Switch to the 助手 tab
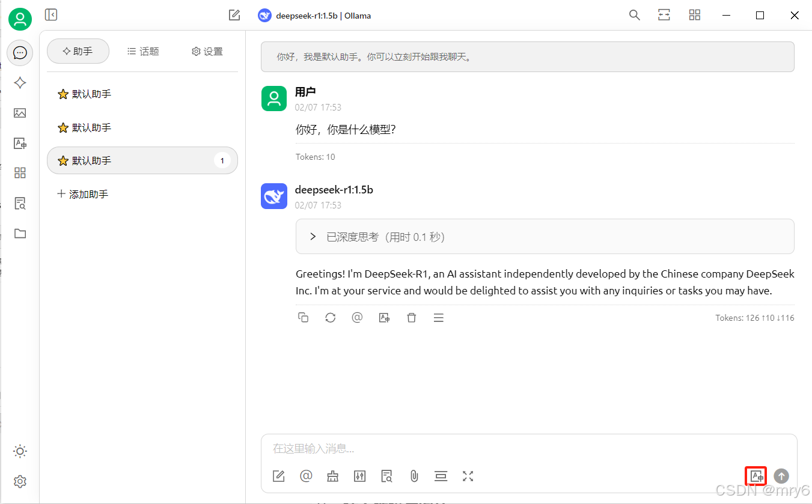812x504 pixels. [x=78, y=51]
